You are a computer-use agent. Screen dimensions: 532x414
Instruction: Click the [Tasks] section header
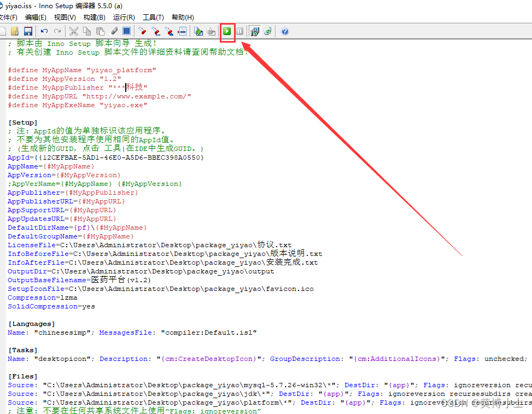pyautogui.click(x=23, y=350)
